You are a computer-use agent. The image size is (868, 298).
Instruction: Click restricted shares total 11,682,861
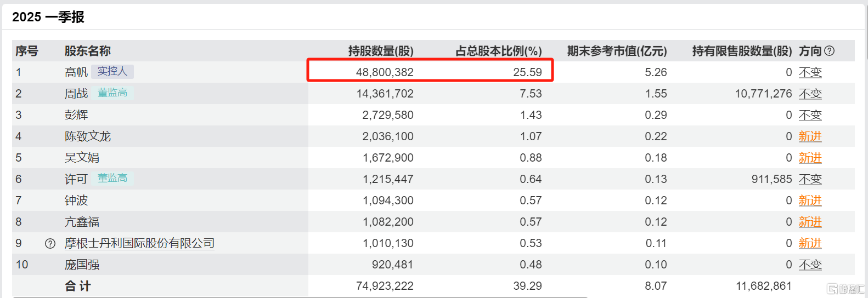pos(764,286)
